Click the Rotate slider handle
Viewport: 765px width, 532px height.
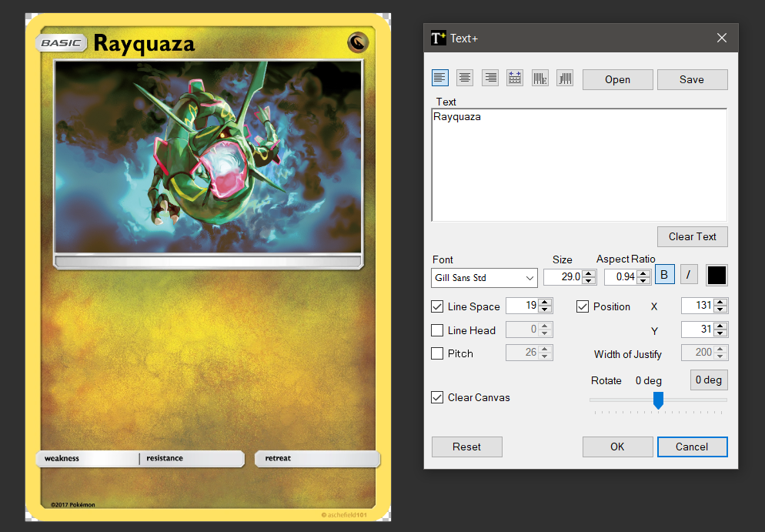pos(658,400)
